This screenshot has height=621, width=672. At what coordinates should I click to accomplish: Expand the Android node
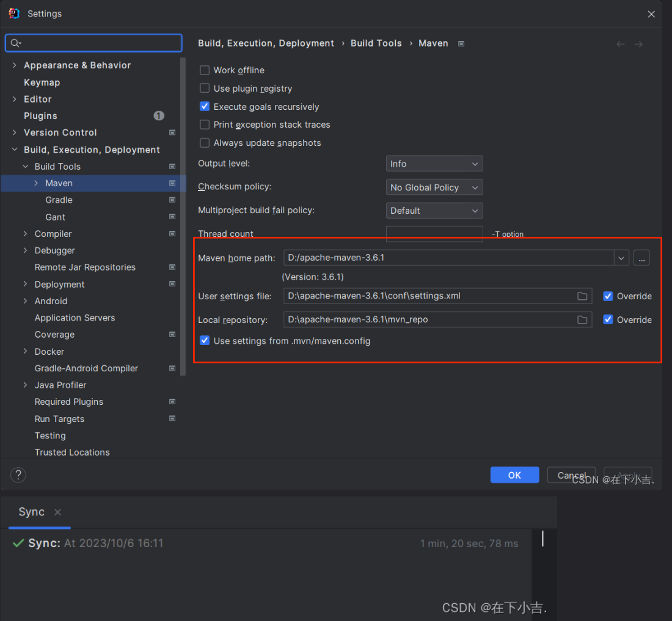pyautogui.click(x=25, y=301)
